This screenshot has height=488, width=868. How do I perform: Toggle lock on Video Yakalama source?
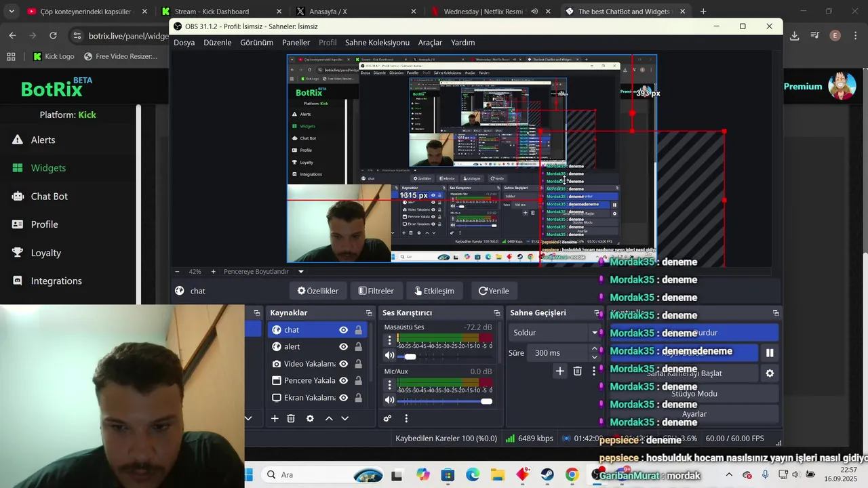(358, 364)
